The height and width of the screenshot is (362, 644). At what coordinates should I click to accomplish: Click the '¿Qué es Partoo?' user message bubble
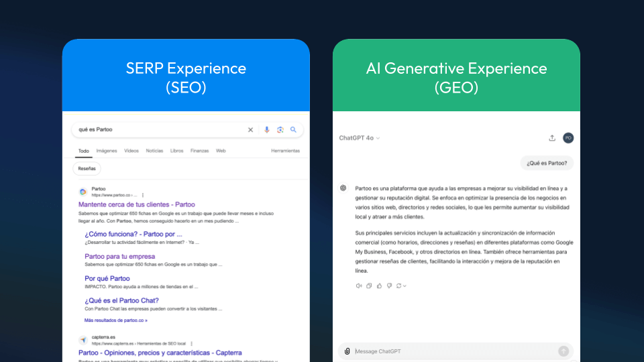[x=547, y=163]
